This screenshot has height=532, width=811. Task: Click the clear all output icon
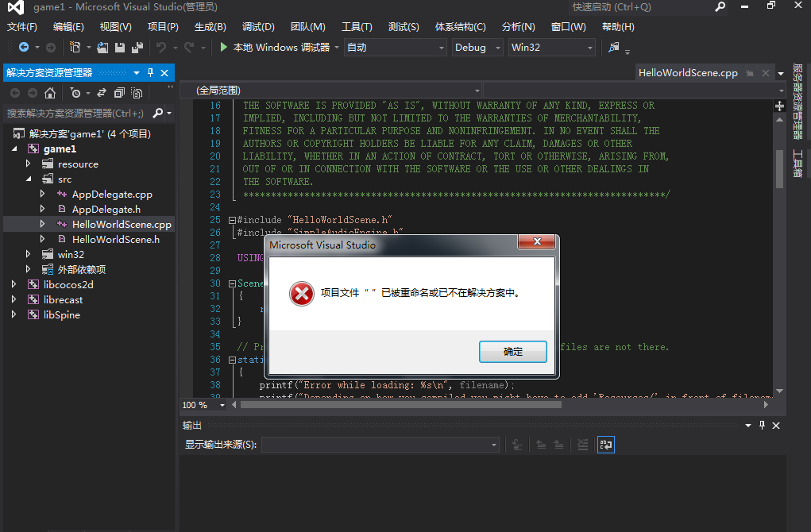pos(582,445)
